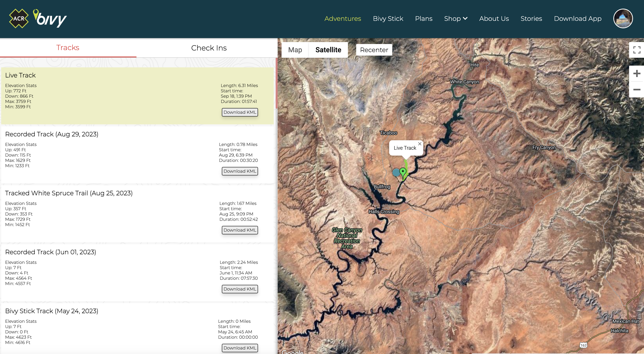Image resolution: width=644 pixels, height=354 pixels.
Task: Download KML for Aug 29 Recorded Track
Action: (240, 171)
